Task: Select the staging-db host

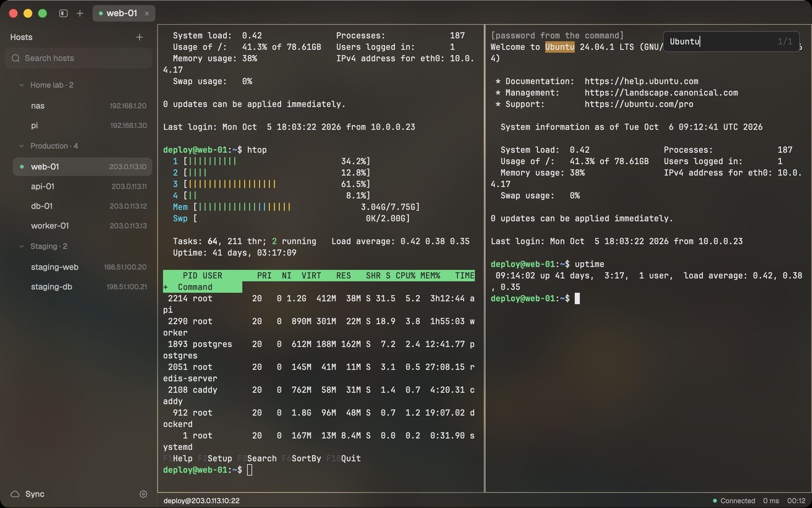Action: point(82,287)
